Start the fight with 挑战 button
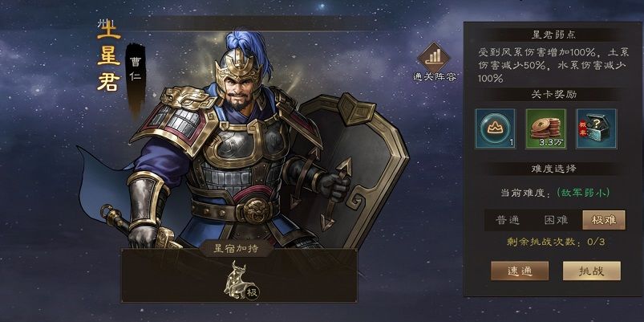The width and height of the screenshot is (644, 322). coord(591,271)
